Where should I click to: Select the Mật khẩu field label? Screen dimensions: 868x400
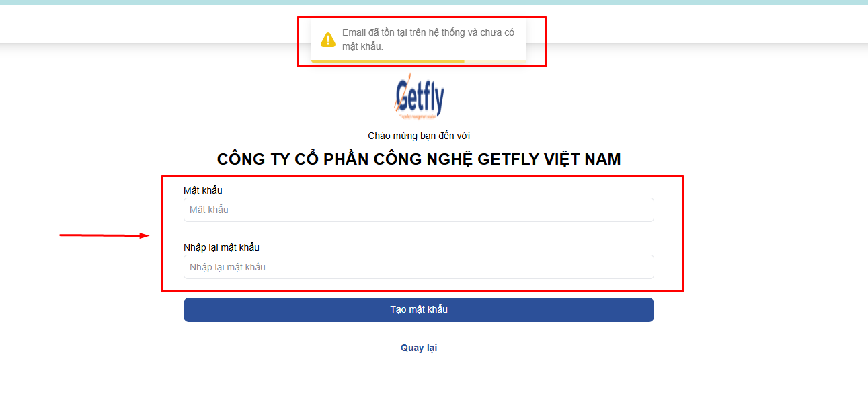tap(202, 190)
